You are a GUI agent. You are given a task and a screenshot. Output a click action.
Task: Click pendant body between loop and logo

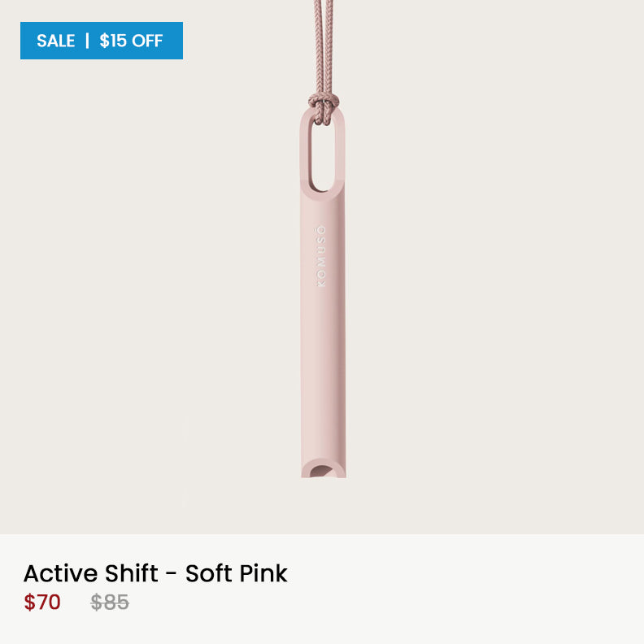click(323, 209)
